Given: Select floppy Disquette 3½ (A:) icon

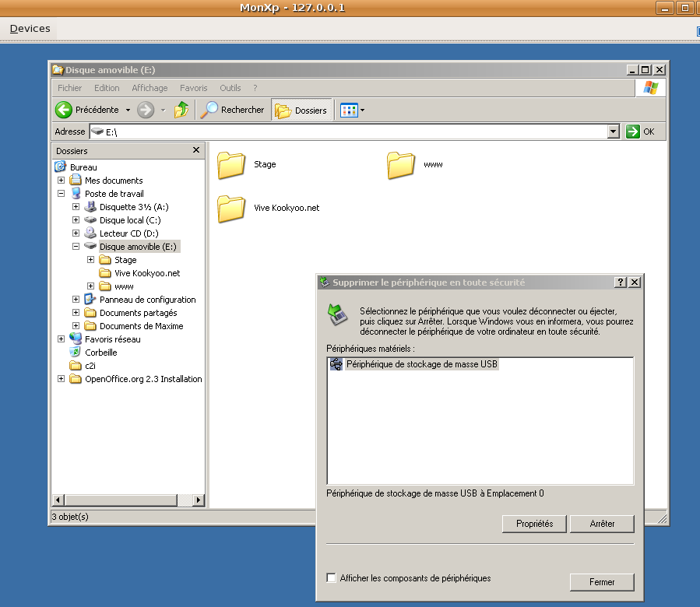Looking at the screenshot, I should 90,207.
